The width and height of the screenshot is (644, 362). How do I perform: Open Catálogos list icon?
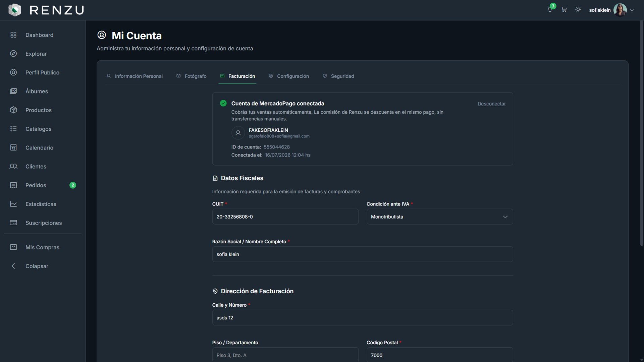tap(13, 129)
